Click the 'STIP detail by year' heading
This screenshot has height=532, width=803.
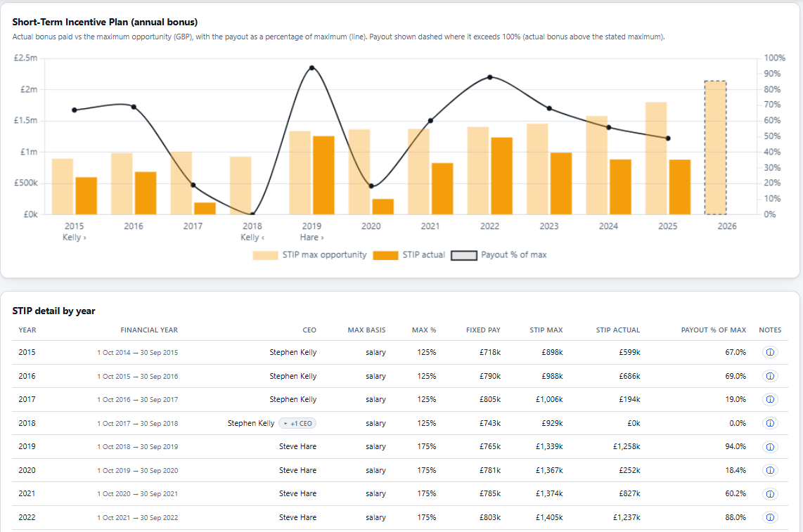pyautogui.click(x=53, y=311)
